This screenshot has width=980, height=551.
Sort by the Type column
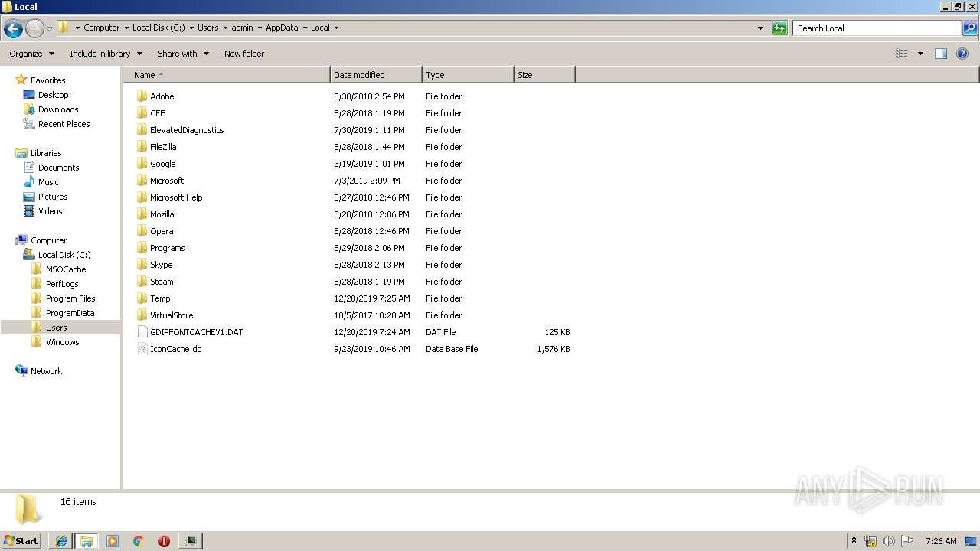[468, 75]
